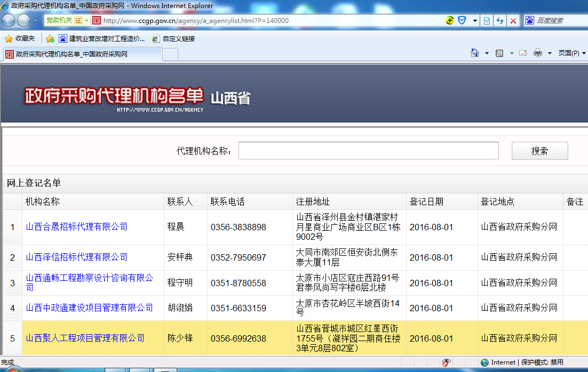This screenshot has height=372, width=588.
Task: Go forward with the browser Forward button
Action: 23,21
